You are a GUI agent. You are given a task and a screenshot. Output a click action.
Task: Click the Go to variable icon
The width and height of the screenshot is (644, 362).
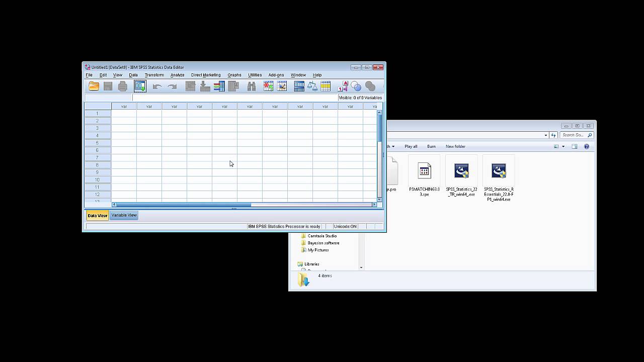coord(205,86)
